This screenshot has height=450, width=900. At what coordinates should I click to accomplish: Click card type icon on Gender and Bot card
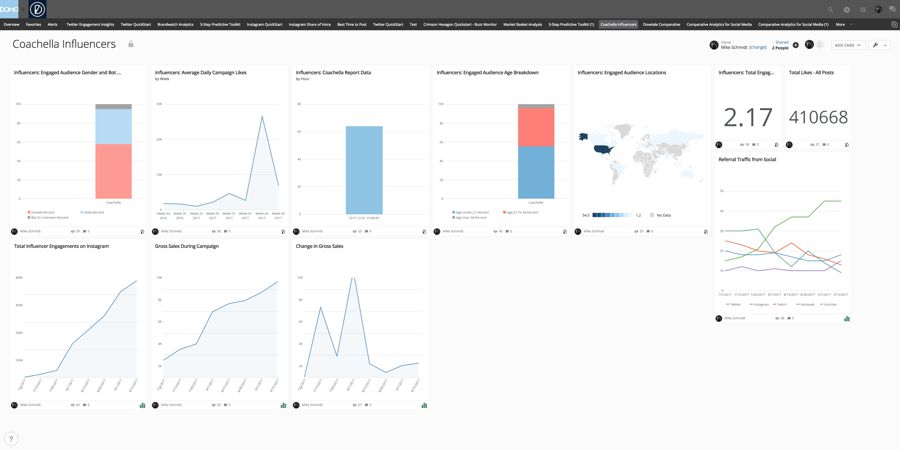coord(142,231)
